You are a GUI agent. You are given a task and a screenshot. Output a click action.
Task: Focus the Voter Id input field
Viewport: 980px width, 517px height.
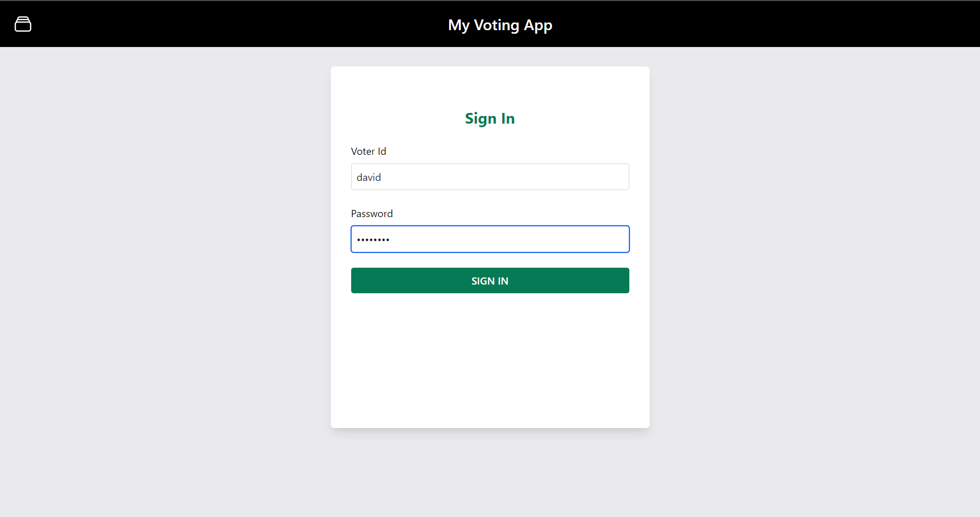point(490,177)
